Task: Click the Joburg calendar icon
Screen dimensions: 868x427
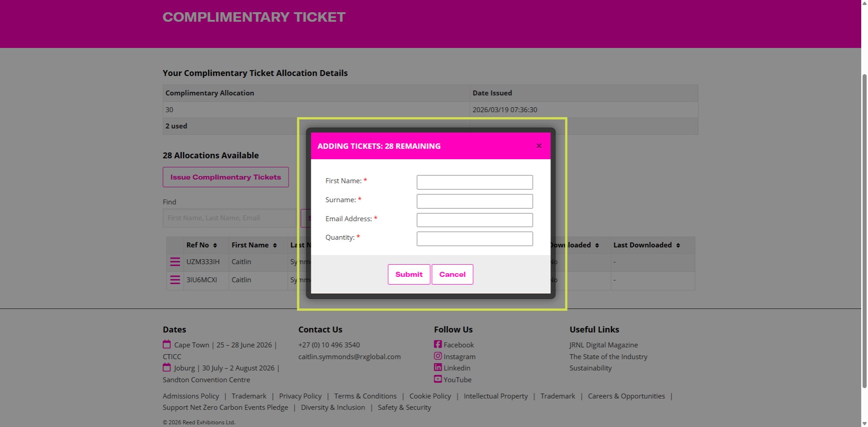Action: click(x=167, y=367)
